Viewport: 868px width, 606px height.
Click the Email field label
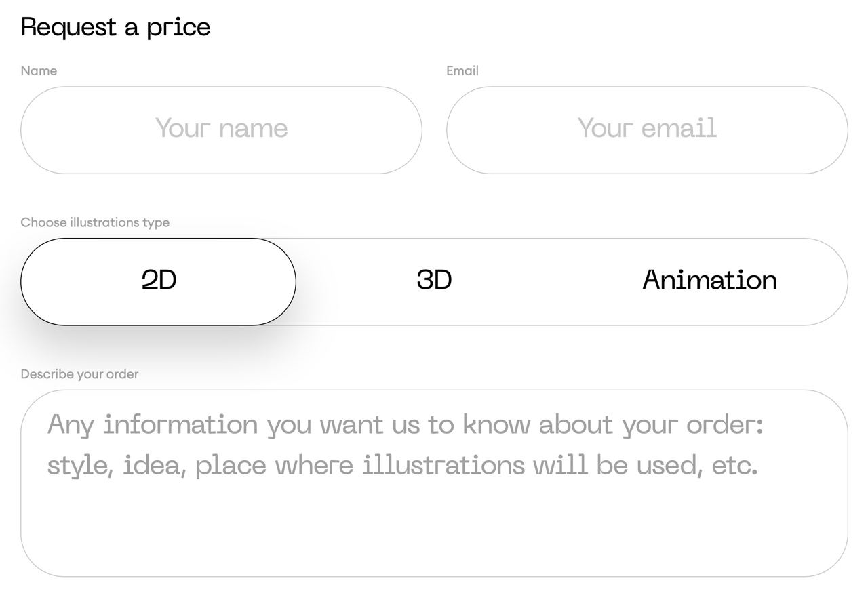pos(462,70)
